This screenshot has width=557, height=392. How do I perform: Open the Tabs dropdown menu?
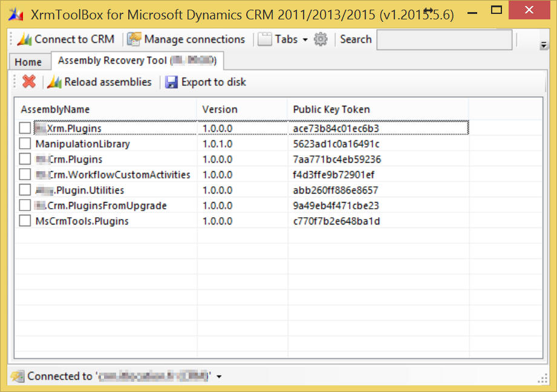[x=283, y=39]
